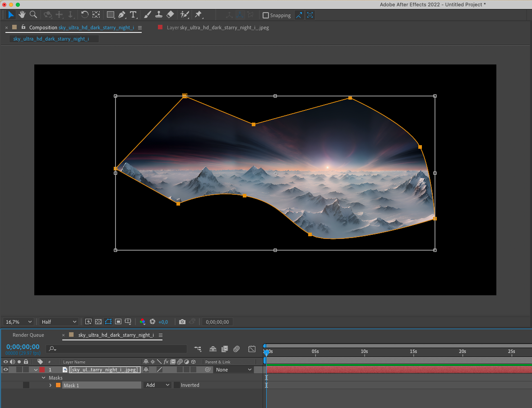This screenshot has height=408, width=532.
Task: Select the Eraser tool
Action: point(170,15)
